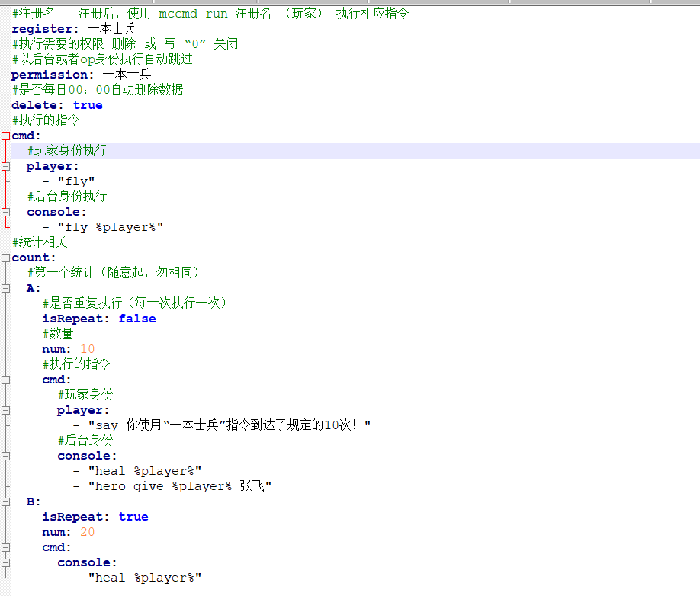Place cursor on num value 10

pos(88,349)
